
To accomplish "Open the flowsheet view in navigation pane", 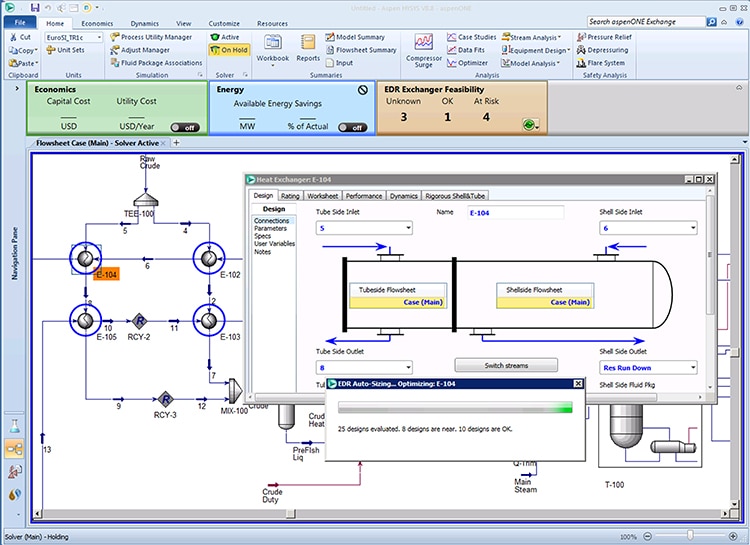I will tap(14, 449).
